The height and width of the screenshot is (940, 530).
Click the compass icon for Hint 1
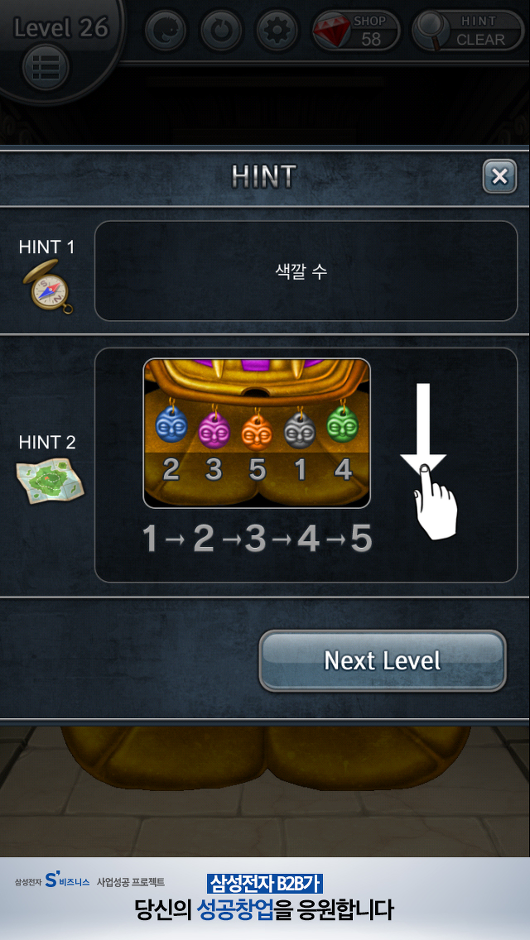click(x=49, y=285)
